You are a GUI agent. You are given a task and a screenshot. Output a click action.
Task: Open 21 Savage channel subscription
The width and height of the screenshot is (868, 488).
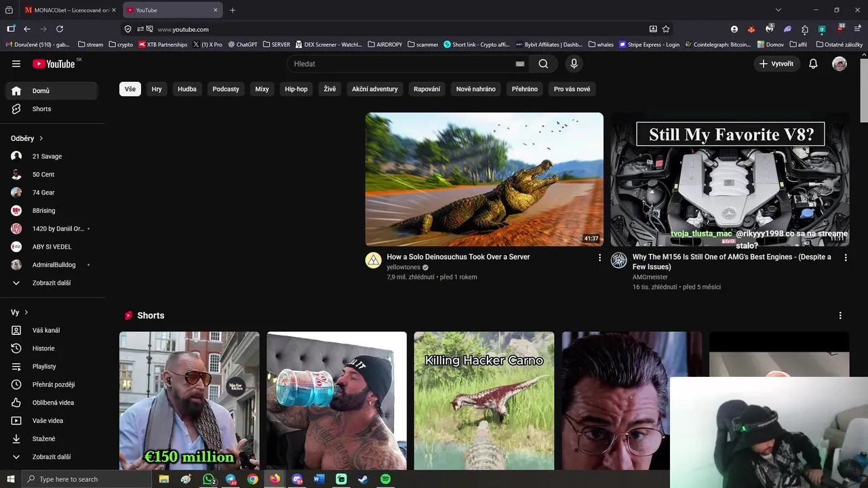[x=52, y=157]
